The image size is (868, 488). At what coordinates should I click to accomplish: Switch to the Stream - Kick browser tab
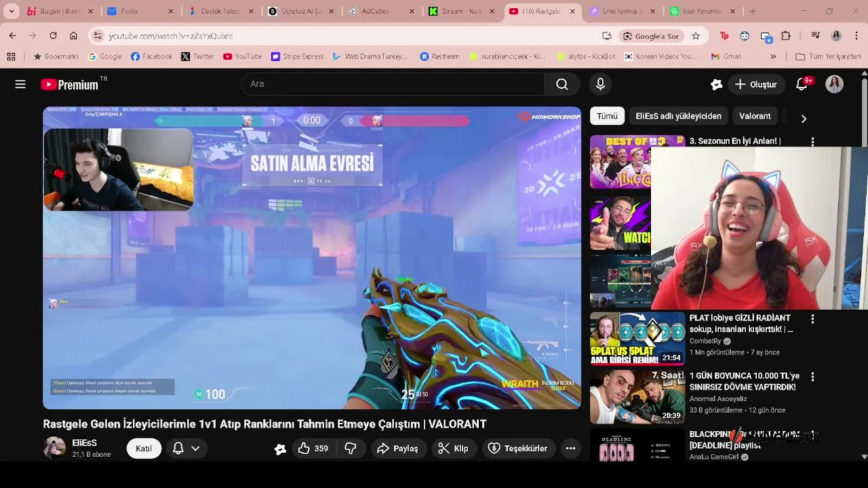coord(461,12)
